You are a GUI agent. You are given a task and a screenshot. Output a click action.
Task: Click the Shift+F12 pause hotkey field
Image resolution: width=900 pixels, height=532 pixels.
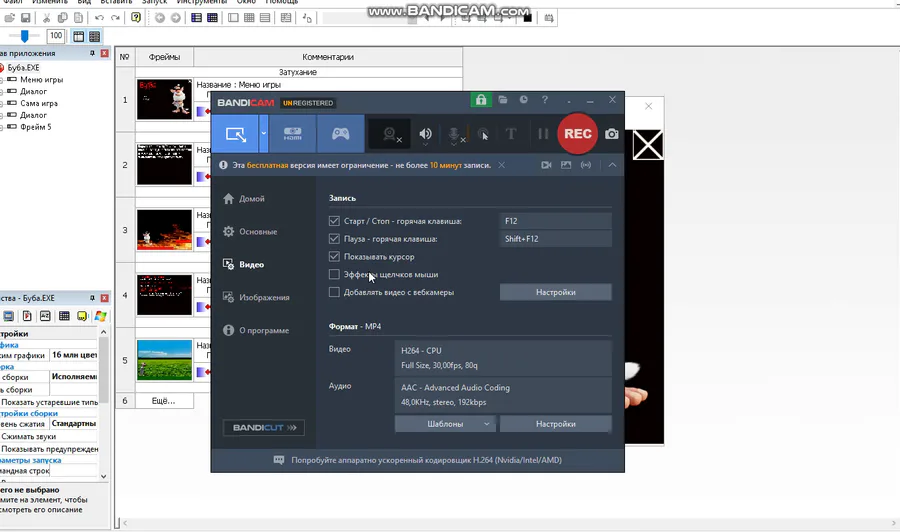(555, 239)
